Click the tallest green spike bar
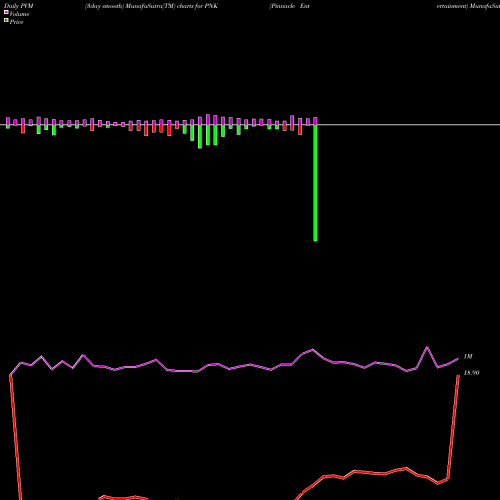 315,183
